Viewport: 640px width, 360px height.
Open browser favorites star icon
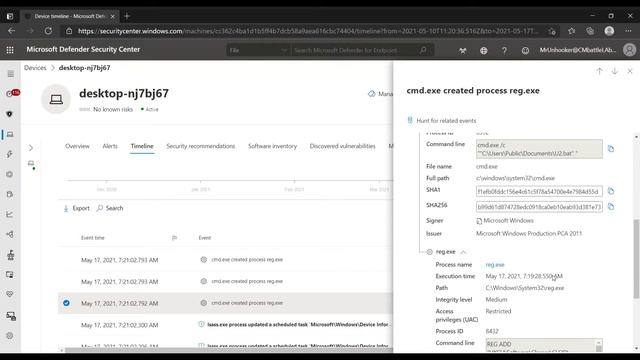click(x=571, y=31)
